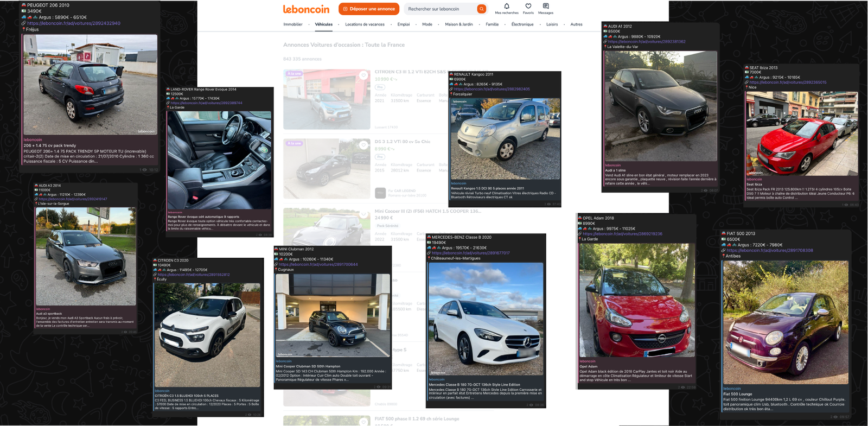This screenshot has width=868, height=426.
Task: Open the Électronique category
Action: (x=522, y=24)
